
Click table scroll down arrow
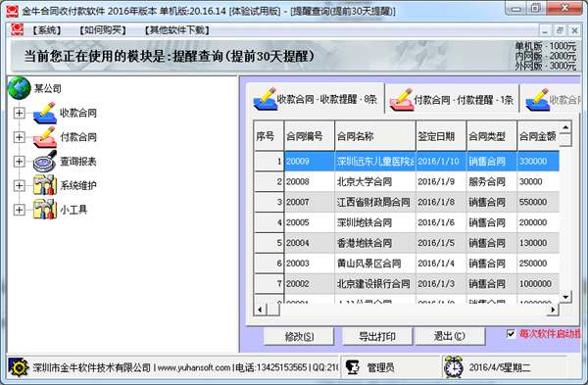(x=565, y=297)
